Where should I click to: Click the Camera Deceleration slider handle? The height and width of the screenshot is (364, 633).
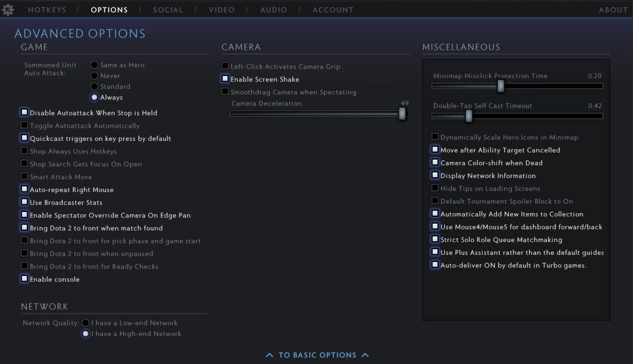(402, 113)
